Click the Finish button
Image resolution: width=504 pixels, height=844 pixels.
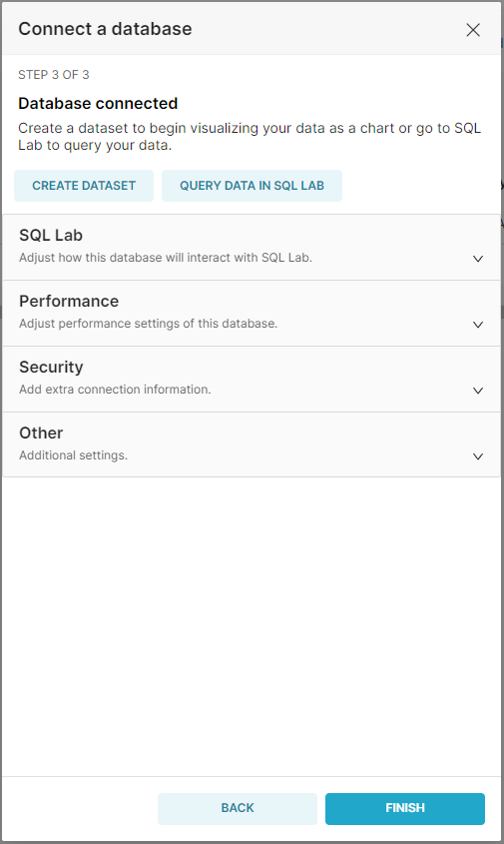(x=405, y=808)
